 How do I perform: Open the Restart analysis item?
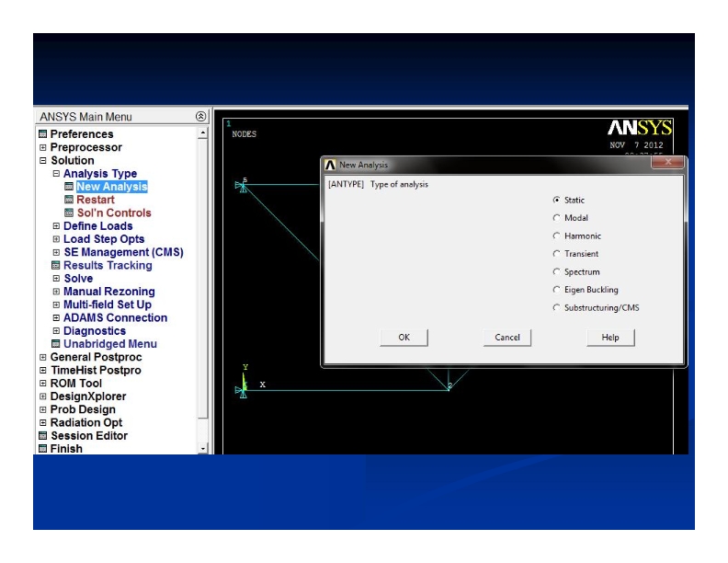point(95,200)
